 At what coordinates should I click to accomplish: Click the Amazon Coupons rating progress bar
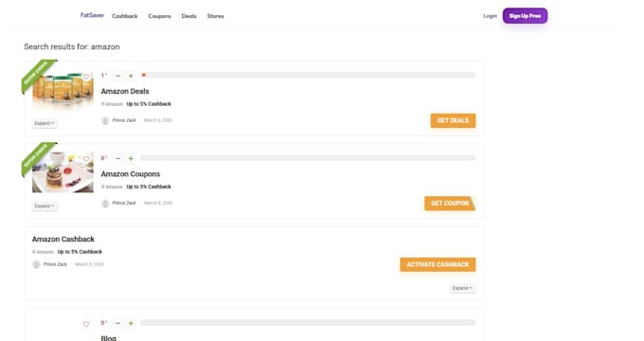point(308,158)
